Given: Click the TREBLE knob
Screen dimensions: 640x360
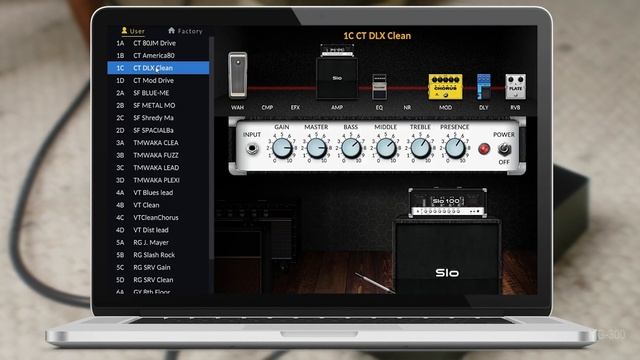Looking at the screenshot, I should 420,148.
